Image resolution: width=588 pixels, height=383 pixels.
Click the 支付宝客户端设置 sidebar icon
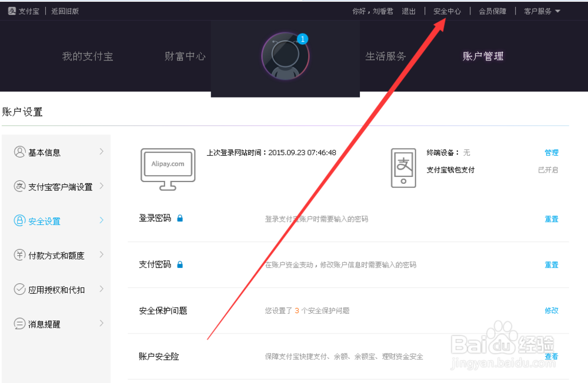point(19,186)
